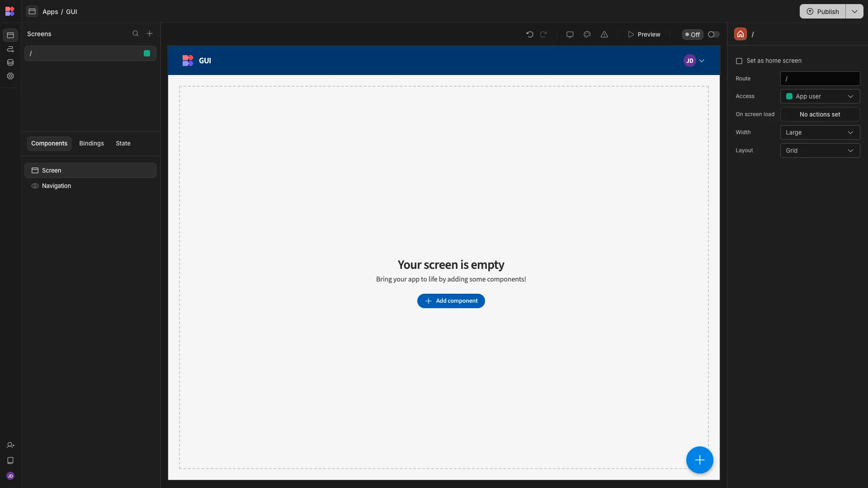The width and height of the screenshot is (868, 488).
Task: Add a new screen with plus icon
Action: tap(150, 33)
